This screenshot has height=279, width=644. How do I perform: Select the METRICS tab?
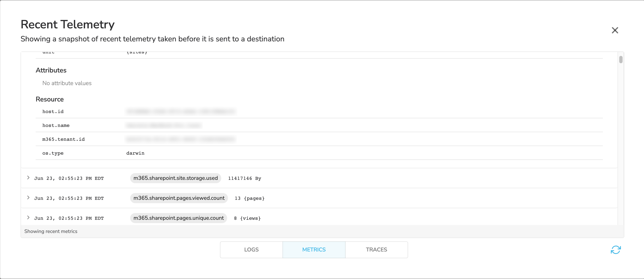pos(314,249)
